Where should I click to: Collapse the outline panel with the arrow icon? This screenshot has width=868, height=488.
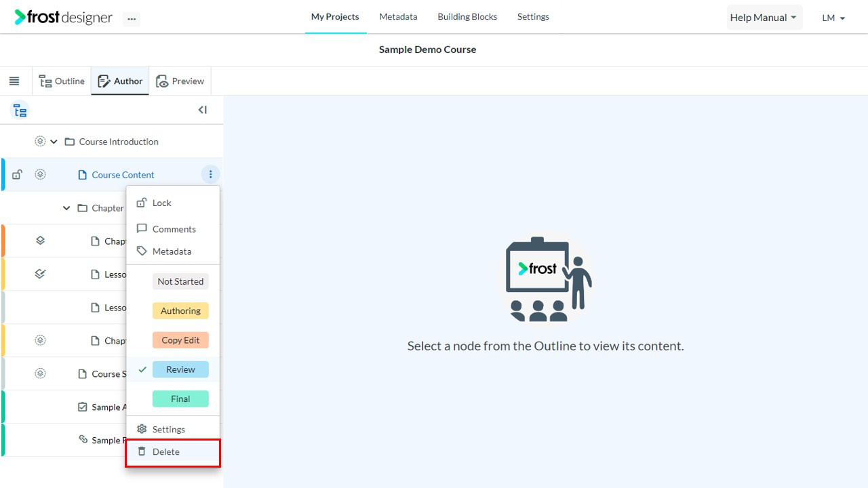click(202, 110)
